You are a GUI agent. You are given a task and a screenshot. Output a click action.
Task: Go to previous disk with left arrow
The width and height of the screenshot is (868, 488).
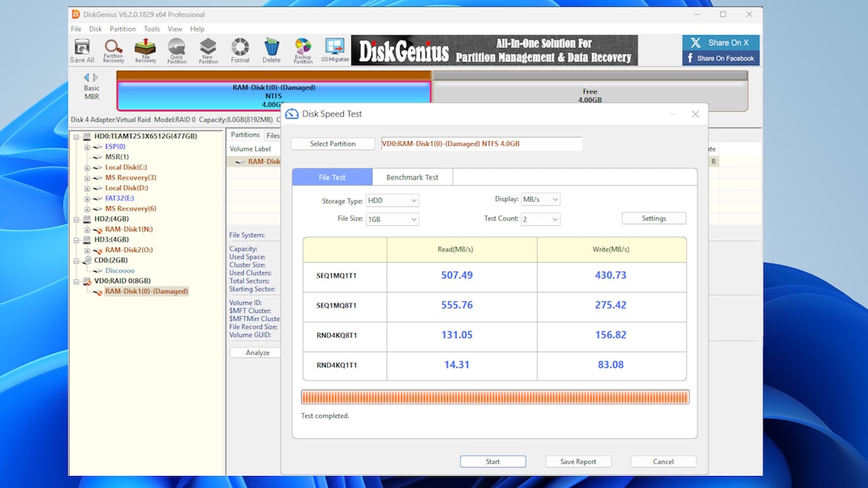coord(86,77)
